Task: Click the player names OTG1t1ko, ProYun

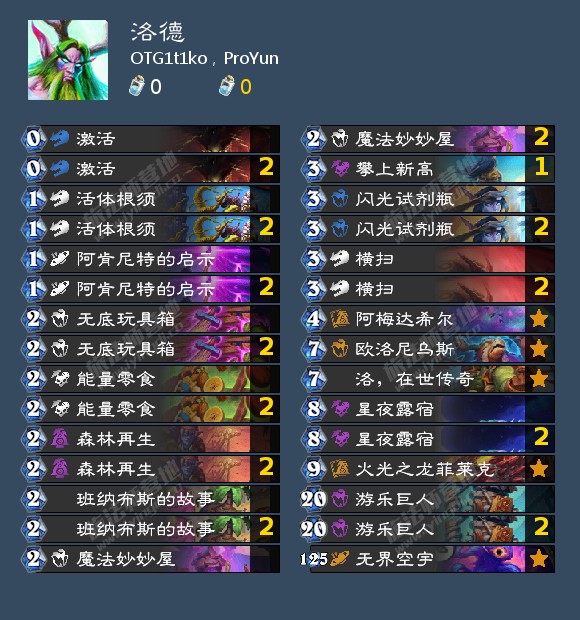Action: tap(204, 59)
